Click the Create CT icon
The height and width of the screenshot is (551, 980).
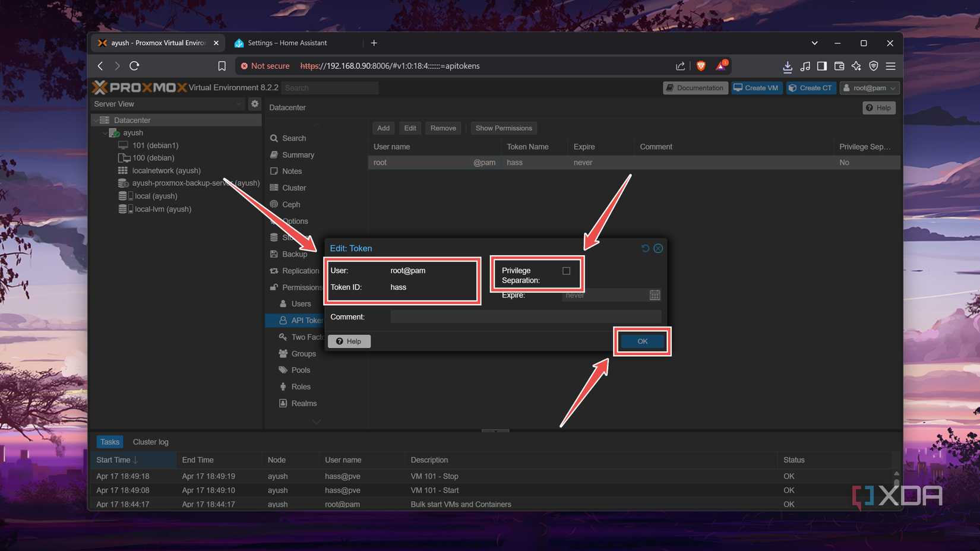pyautogui.click(x=793, y=87)
